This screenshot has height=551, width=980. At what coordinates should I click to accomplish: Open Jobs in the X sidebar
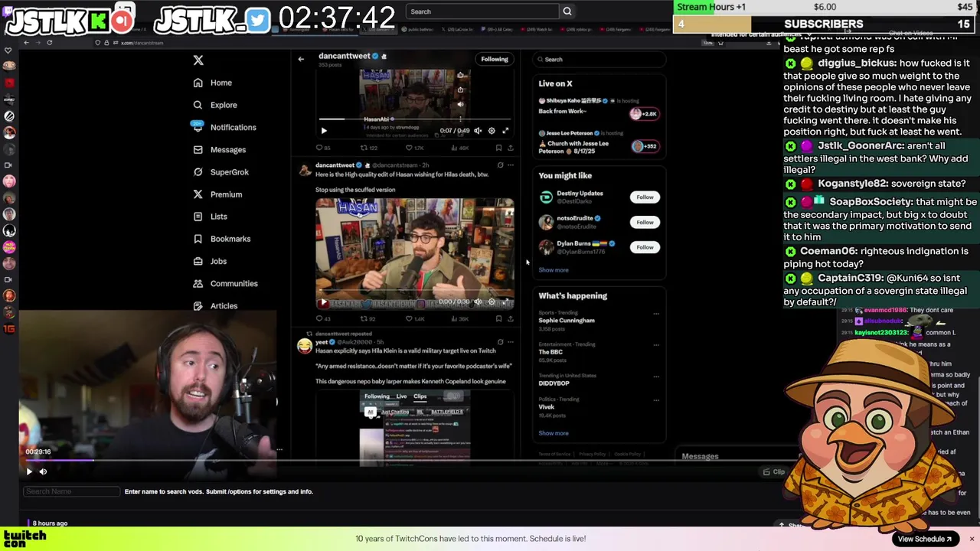click(x=218, y=261)
